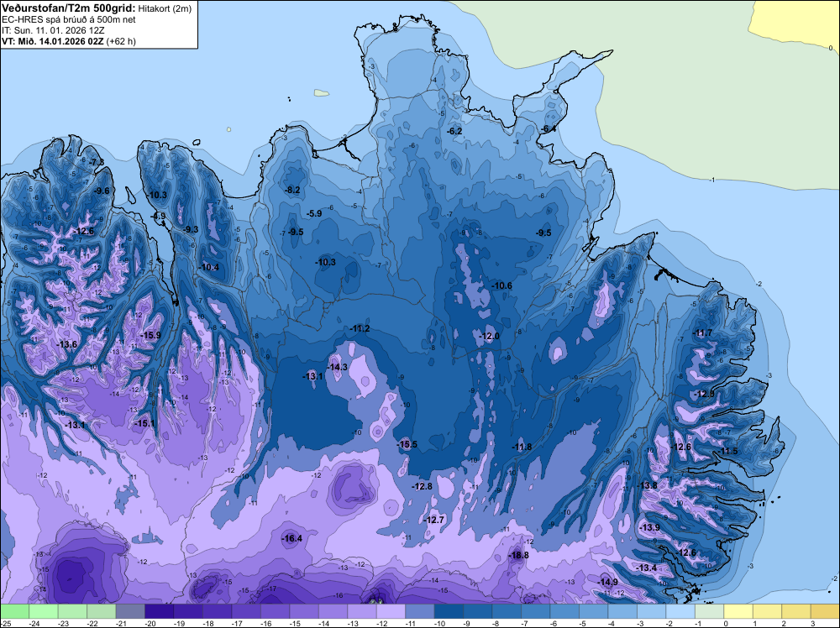Click the -14.3 temperature value

pyautogui.click(x=338, y=367)
